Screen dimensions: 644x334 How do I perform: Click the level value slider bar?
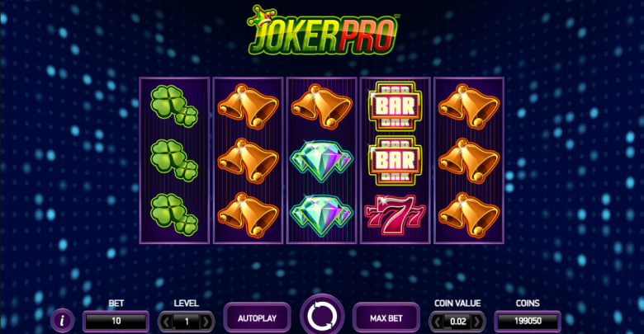[x=187, y=322]
